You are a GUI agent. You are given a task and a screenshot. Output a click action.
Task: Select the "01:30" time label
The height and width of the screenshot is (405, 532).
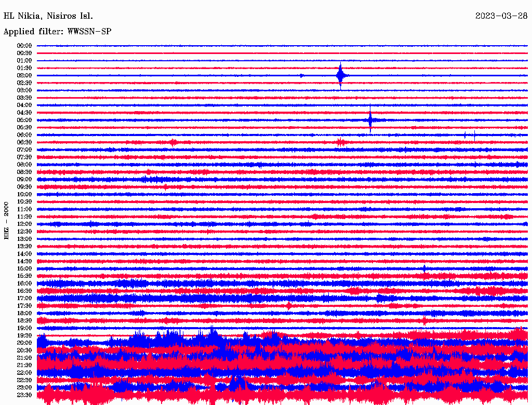pyautogui.click(x=24, y=68)
